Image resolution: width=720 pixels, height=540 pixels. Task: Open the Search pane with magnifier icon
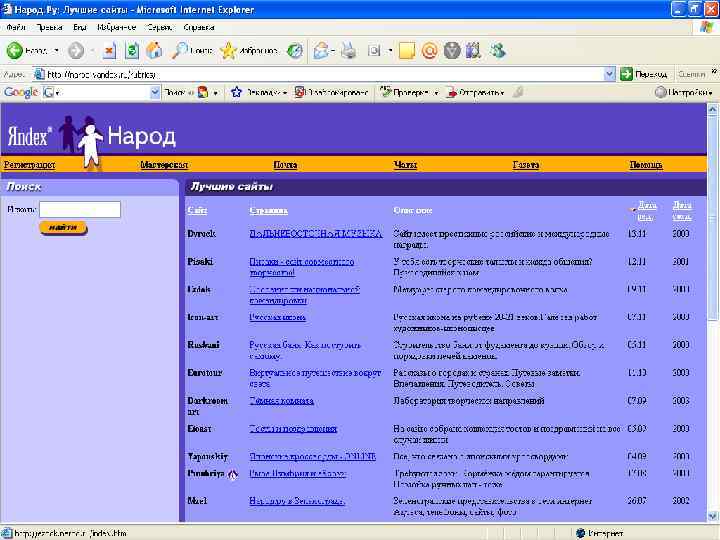(179, 51)
